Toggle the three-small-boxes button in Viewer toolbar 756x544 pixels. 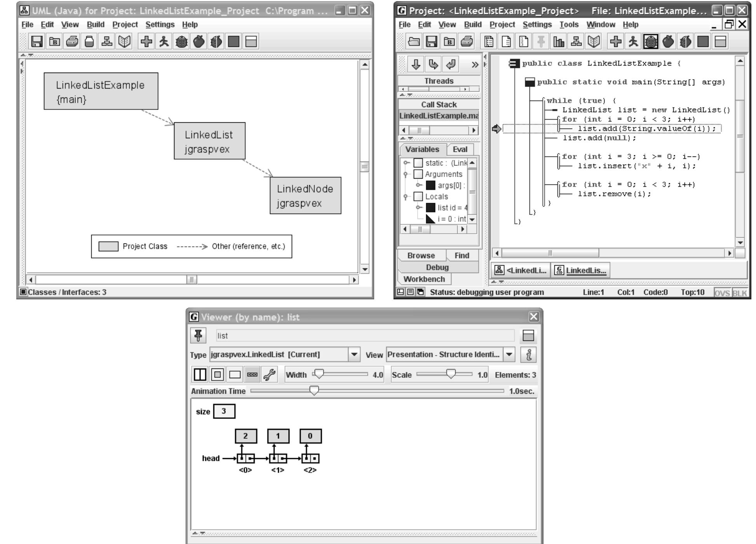252,375
